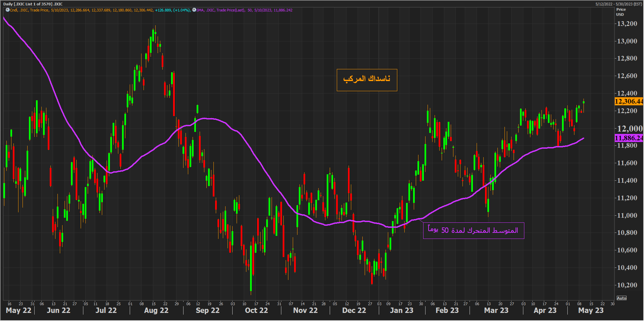Click the orange 12,306.44 last price tag
This screenshot has height=321, width=644.
click(x=629, y=101)
